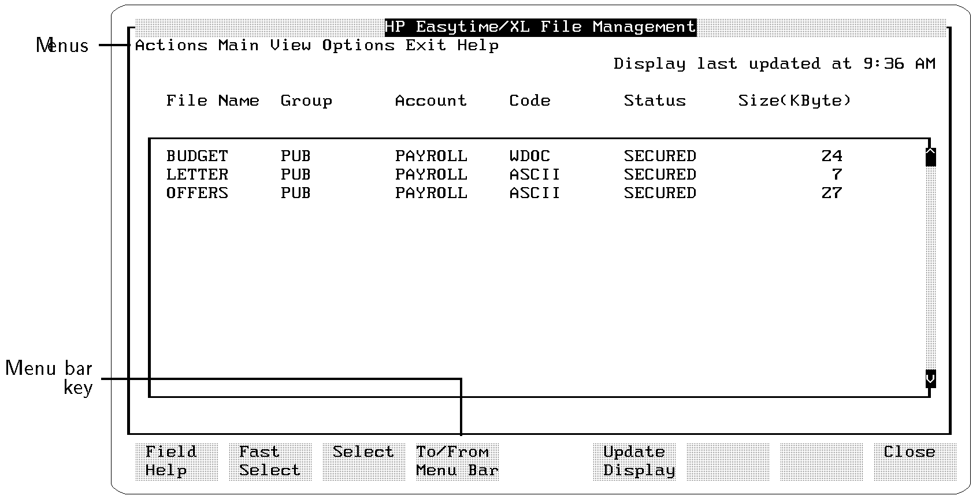
Task: Click the scroll down arrow
Action: coord(930,379)
